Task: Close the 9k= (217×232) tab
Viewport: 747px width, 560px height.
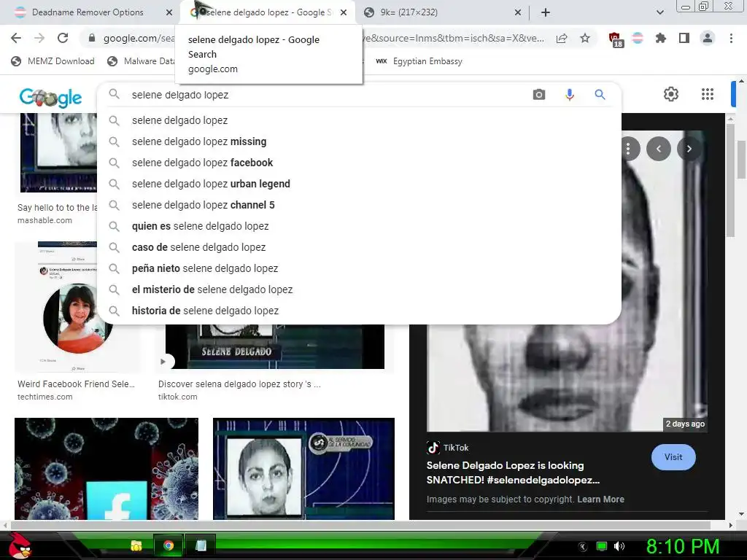Action: click(518, 12)
